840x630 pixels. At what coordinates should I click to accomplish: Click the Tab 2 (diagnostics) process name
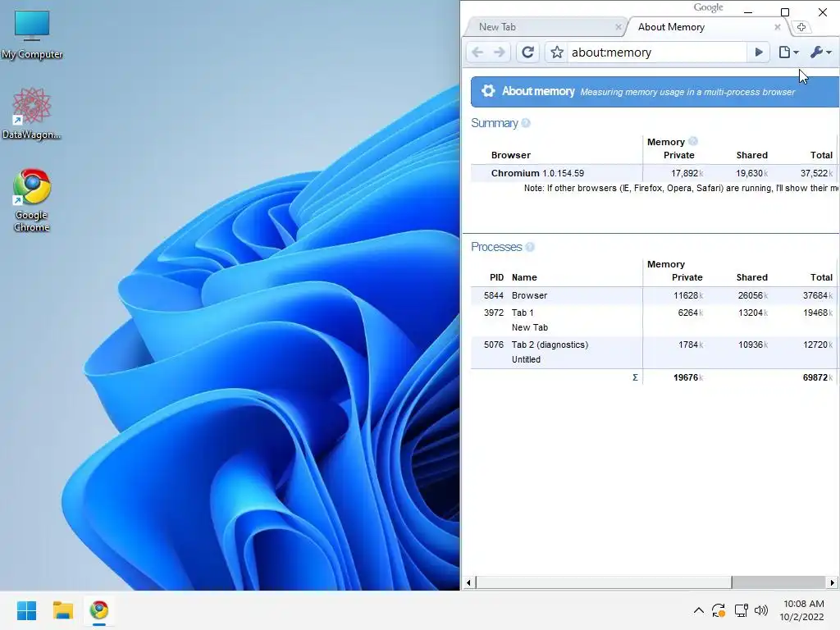550,345
